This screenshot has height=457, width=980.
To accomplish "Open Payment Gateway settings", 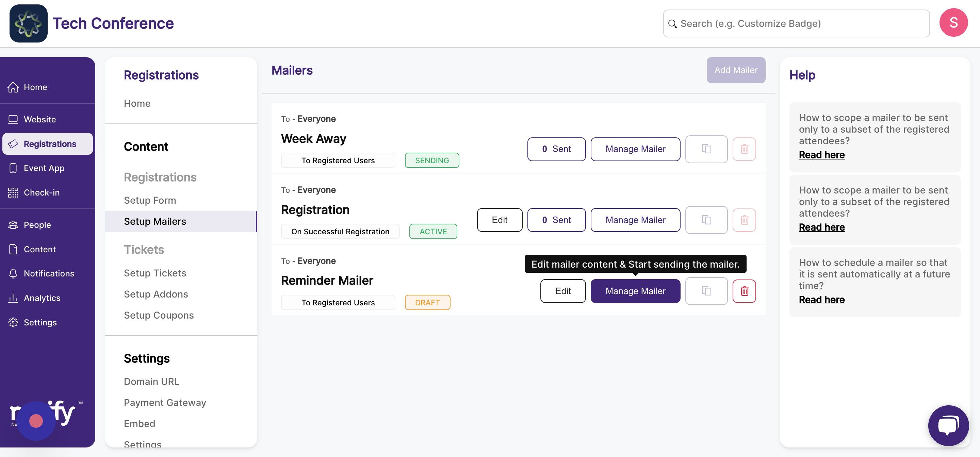I will click(165, 403).
